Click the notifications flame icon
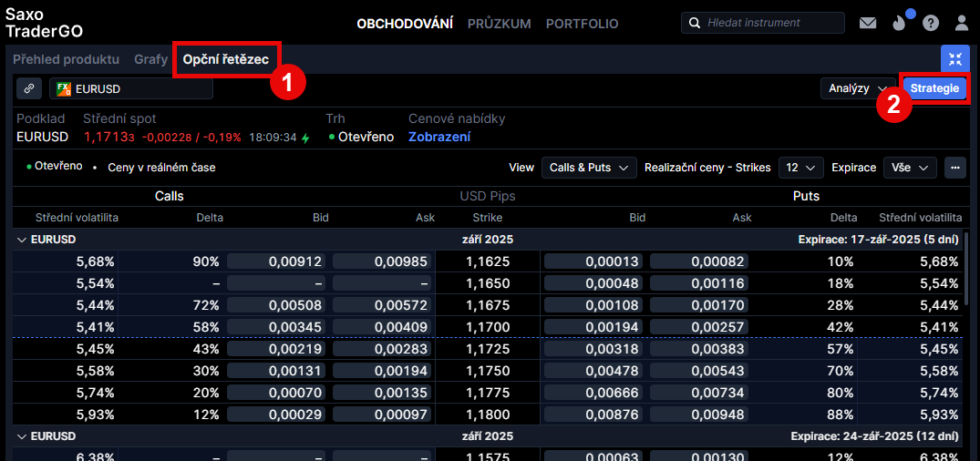 point(899,24)
